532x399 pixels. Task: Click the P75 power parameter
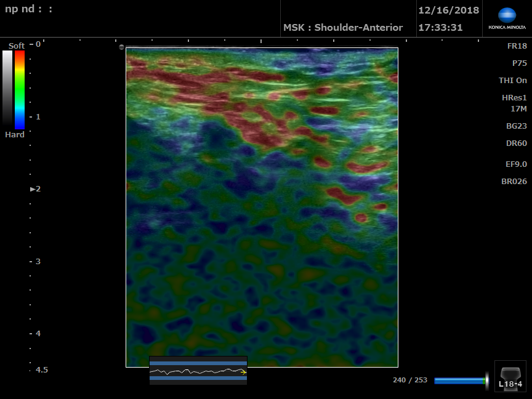[519, 63]
